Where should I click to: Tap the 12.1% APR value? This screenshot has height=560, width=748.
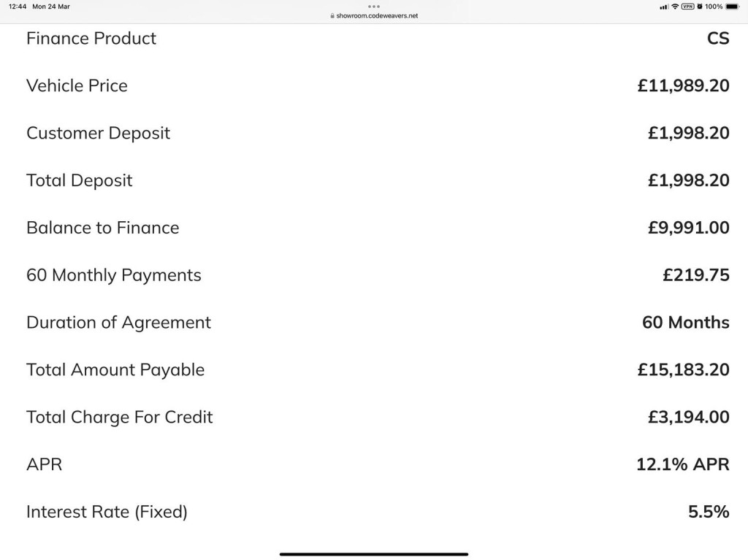click(x=682, y=464)
